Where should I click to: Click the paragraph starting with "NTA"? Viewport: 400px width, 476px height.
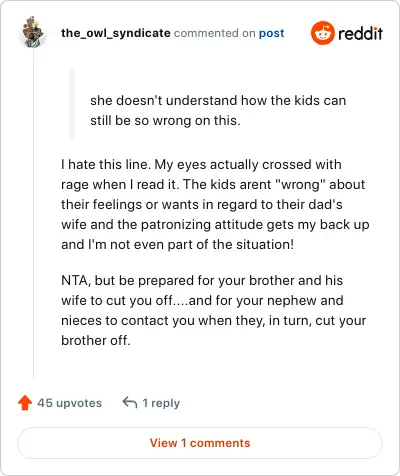(x=213, y=310)
